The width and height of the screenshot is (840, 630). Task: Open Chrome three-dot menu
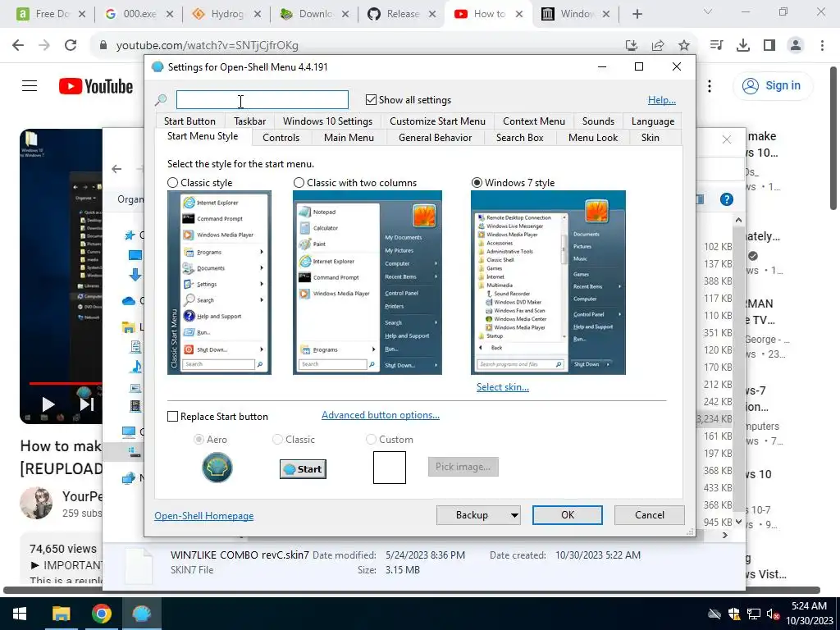(x=822, y=46)
